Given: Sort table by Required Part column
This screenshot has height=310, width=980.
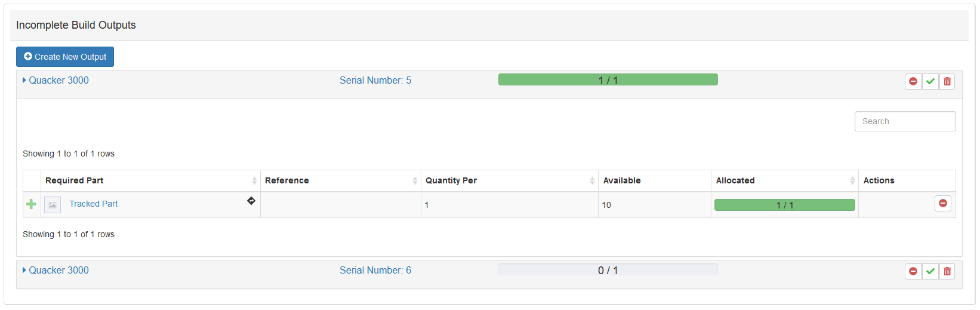Looking at the screenshot, I should [x=74, y=180].
